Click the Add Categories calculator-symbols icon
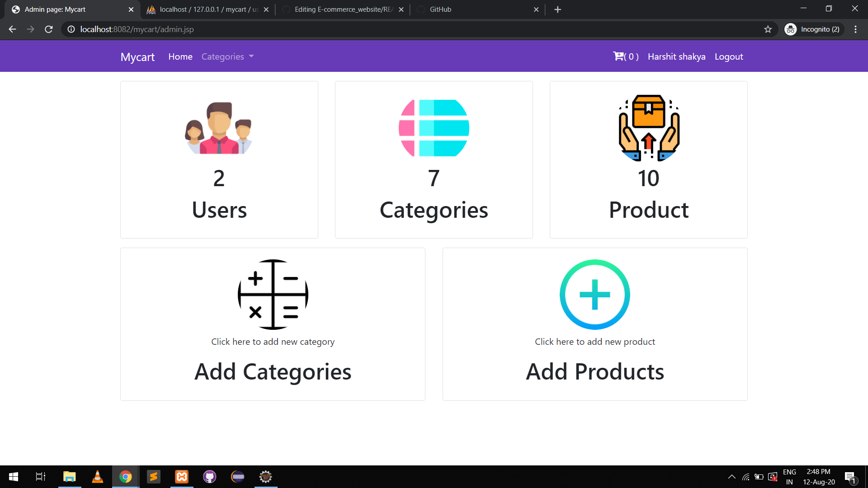This screenshot has height=488, width=868. (x=273, y=295)
